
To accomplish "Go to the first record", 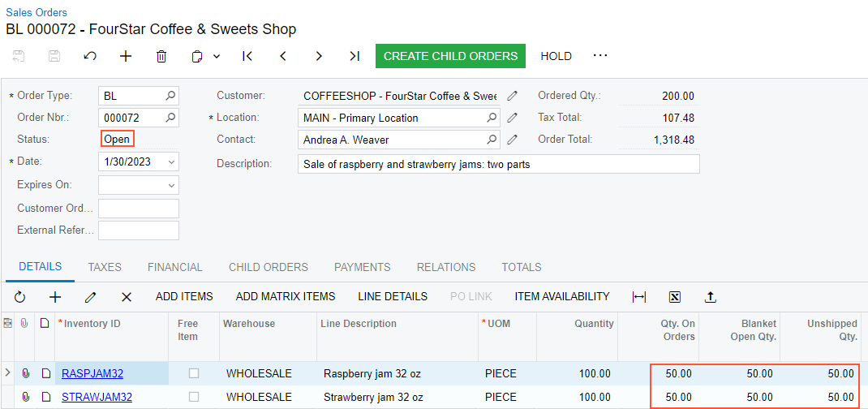I will click(x=247, y=56).
